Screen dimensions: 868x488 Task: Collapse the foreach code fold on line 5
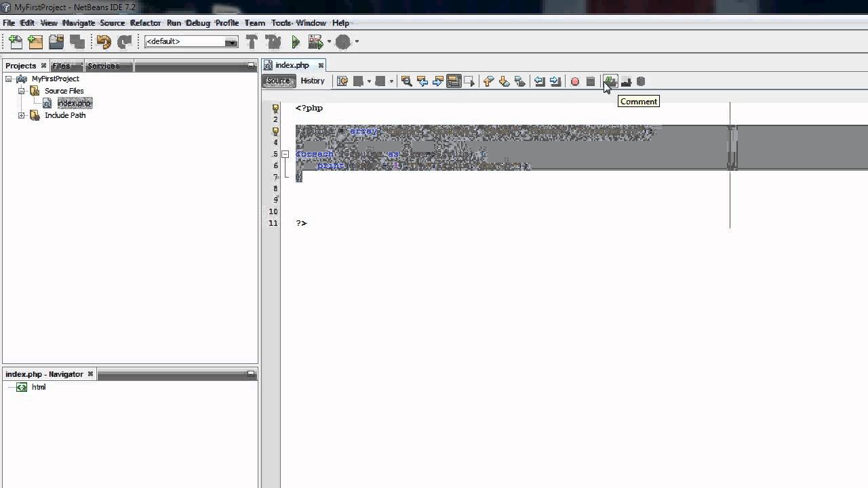[x=285, y=154]
